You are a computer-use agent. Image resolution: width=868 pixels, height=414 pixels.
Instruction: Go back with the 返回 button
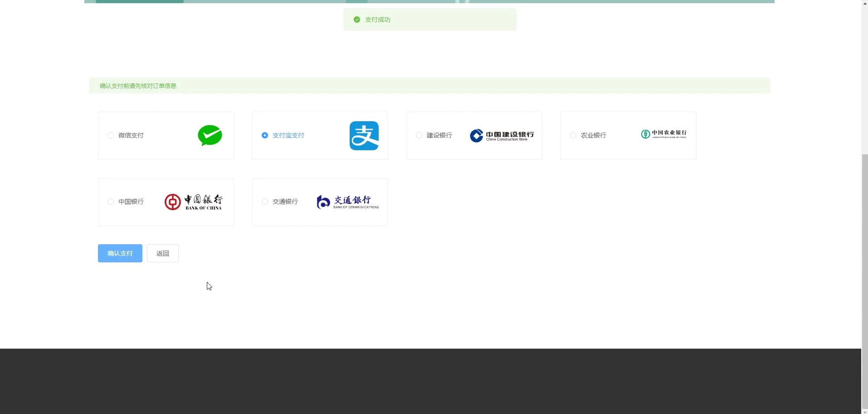tap(163, 253)
